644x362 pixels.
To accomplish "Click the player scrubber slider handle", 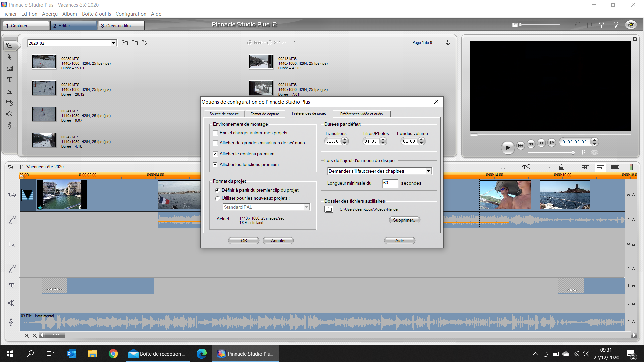I will [x=474, y=135].
